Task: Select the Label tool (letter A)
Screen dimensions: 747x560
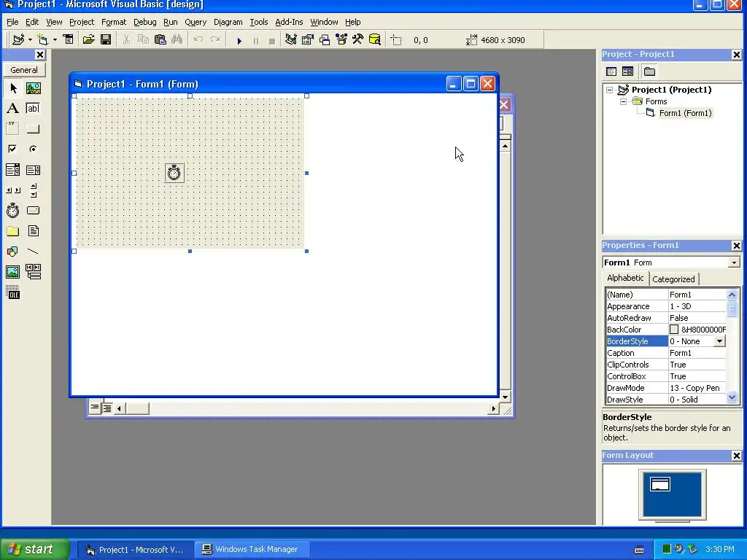Action: [13, 108]
